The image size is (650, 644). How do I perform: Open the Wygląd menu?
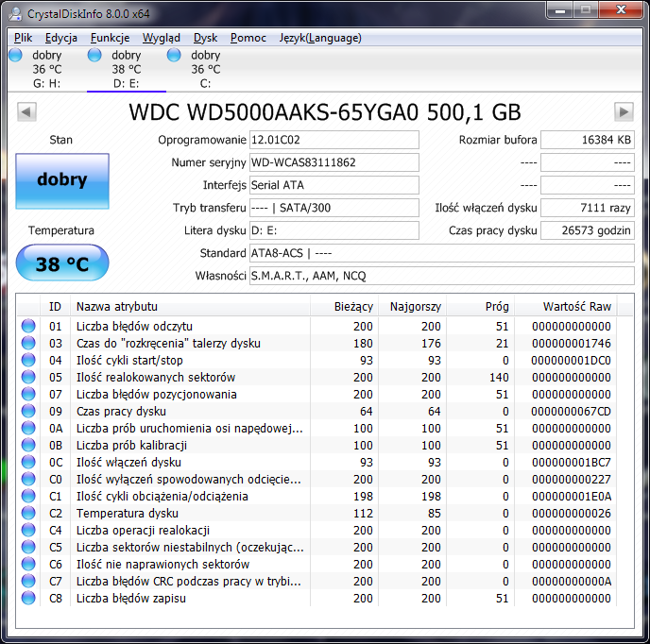pos(162,38)
